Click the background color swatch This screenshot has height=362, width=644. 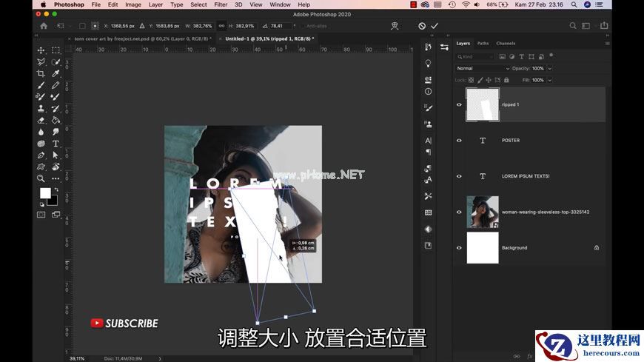tap(53, 202)
